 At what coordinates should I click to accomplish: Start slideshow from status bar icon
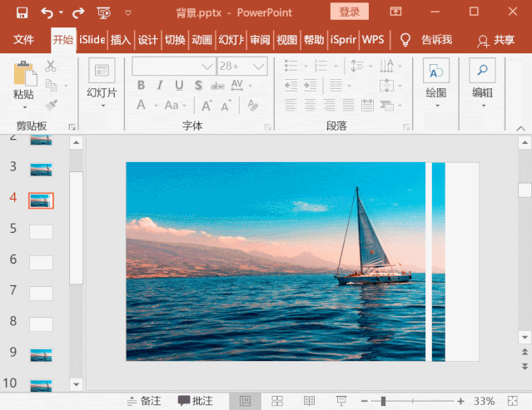pyautogui.click(x=341, y=401)
